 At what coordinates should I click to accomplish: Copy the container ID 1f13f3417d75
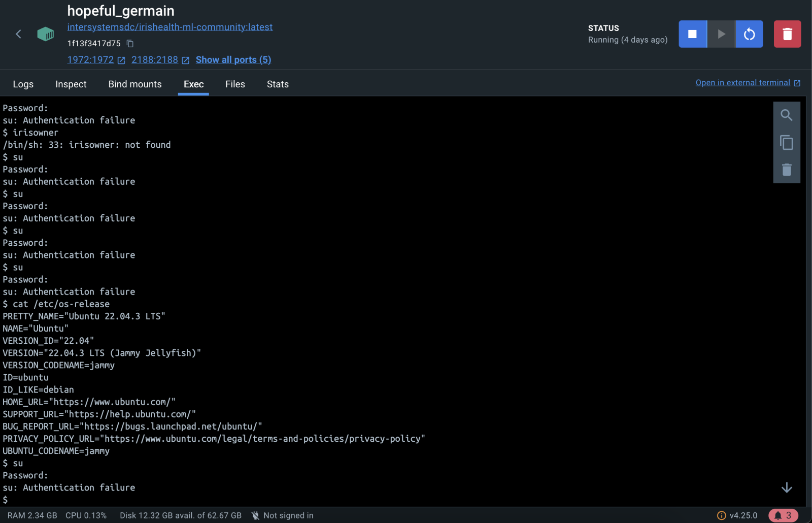[130, 44]
